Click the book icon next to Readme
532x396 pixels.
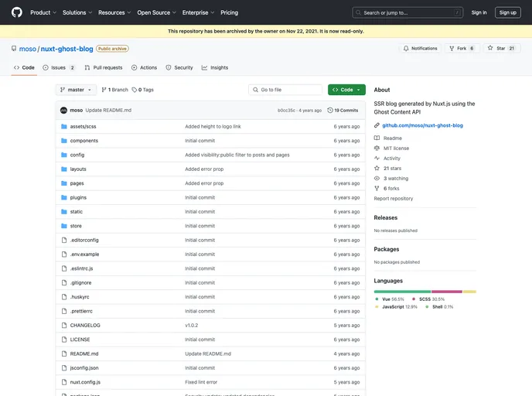tap(377, 138)
